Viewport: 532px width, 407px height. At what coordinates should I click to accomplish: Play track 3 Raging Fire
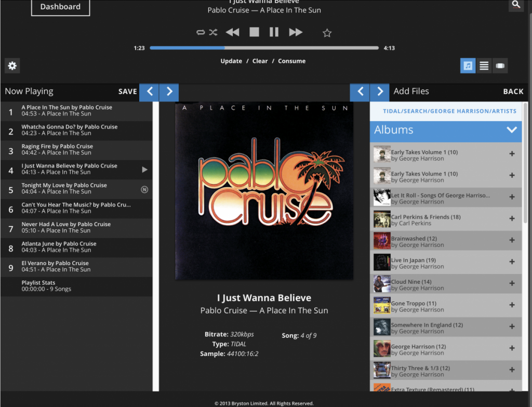tap(76, 150)
